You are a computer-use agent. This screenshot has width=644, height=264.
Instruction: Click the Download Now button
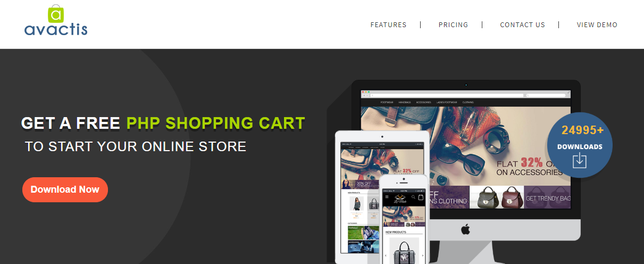[x=65, y=189]
